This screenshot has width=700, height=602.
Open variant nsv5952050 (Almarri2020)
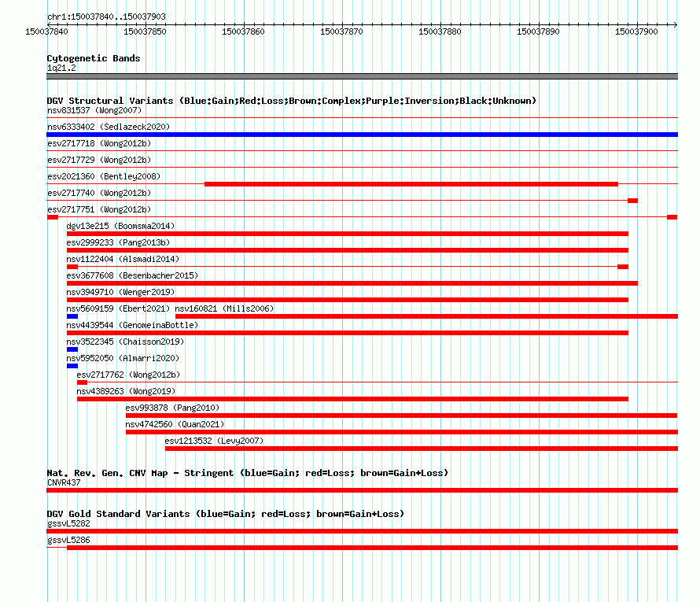pyautogui.click(x=123, y=358)
